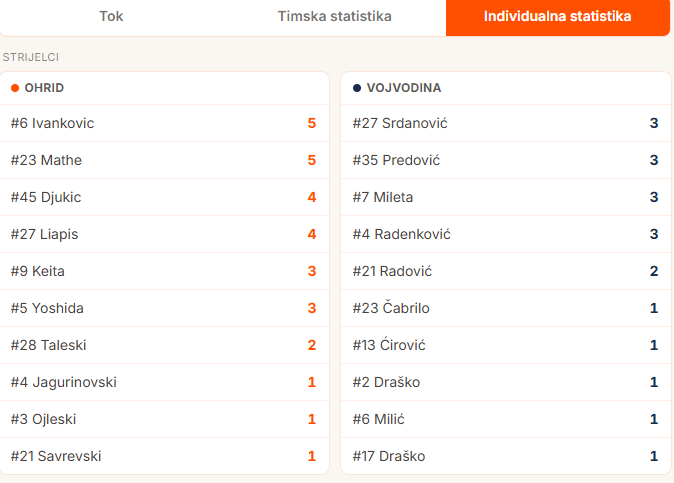Image resolution: width=674 pixels, height=483 pixels.
Task: Click #27 Liapis scorer entry
Action: tap(165, 234)
